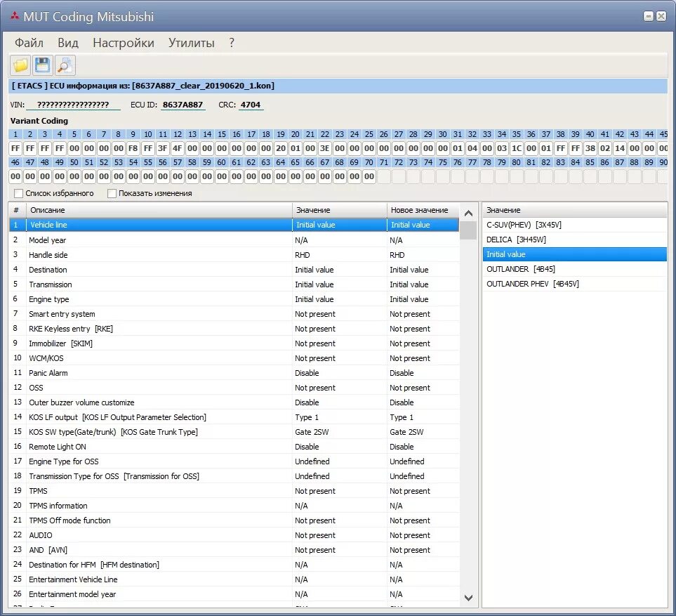Select the Model year row

pyautogui.click(x=234, y=240)
